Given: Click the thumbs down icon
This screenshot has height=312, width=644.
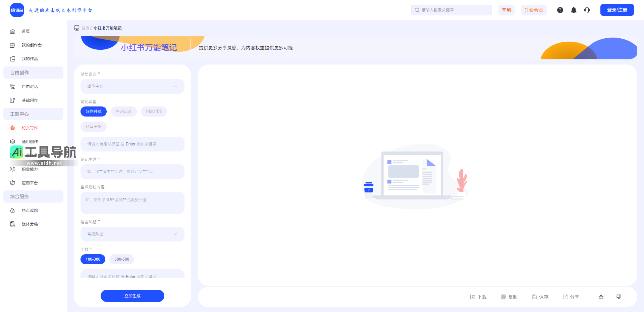Looking at the screenshot, I should click(619, 297).
